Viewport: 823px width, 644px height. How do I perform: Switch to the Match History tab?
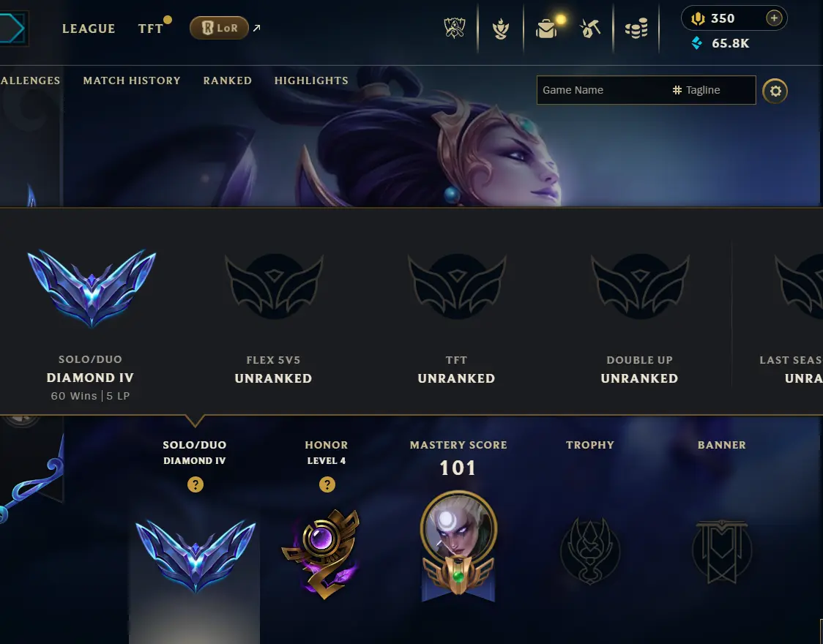[132, 80]
